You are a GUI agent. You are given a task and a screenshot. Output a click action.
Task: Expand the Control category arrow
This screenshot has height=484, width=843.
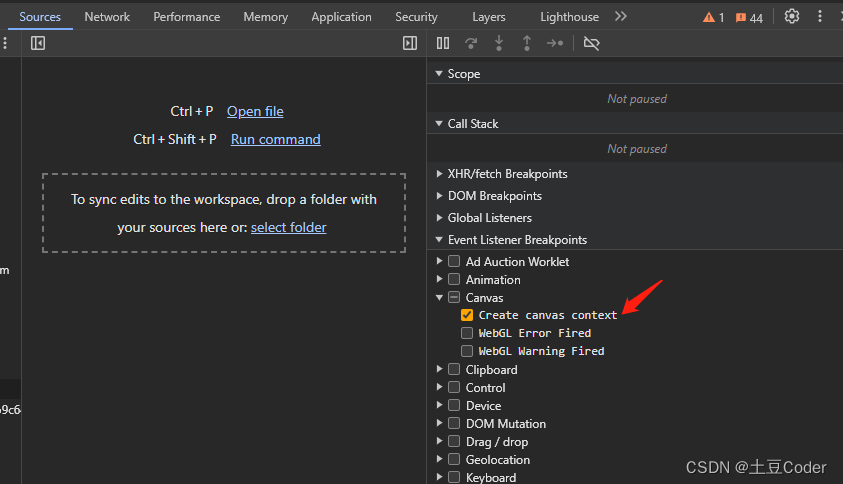pyautogui.click(x=439, y=387)
